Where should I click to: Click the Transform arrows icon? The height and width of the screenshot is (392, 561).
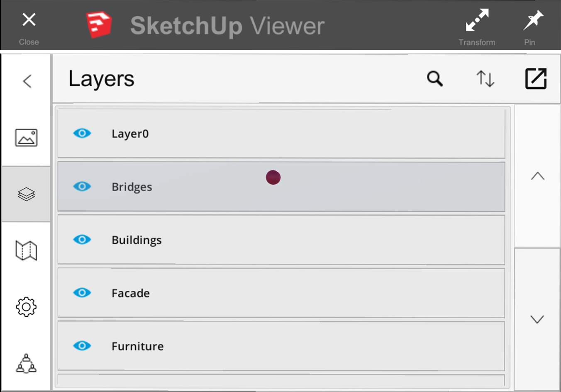[x=477, y=20]
